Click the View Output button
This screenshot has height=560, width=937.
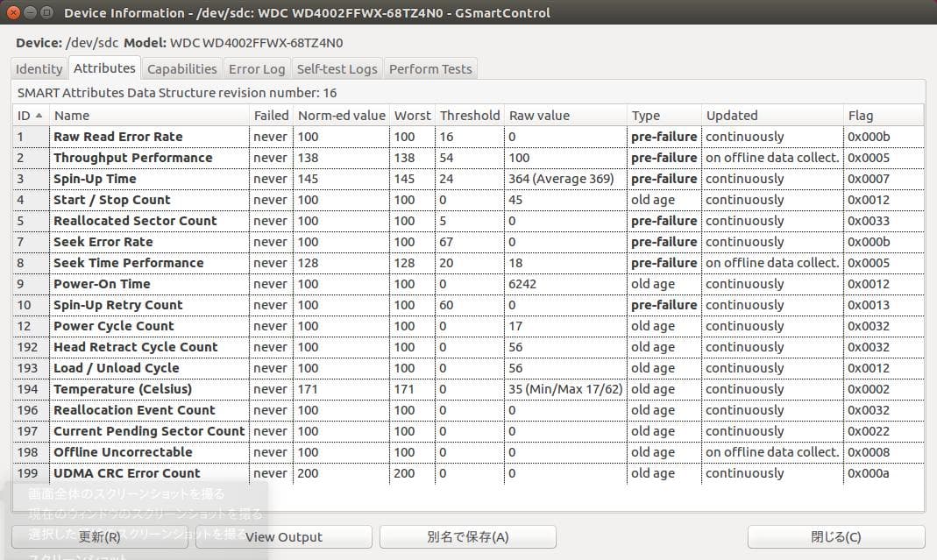point(283,536)
